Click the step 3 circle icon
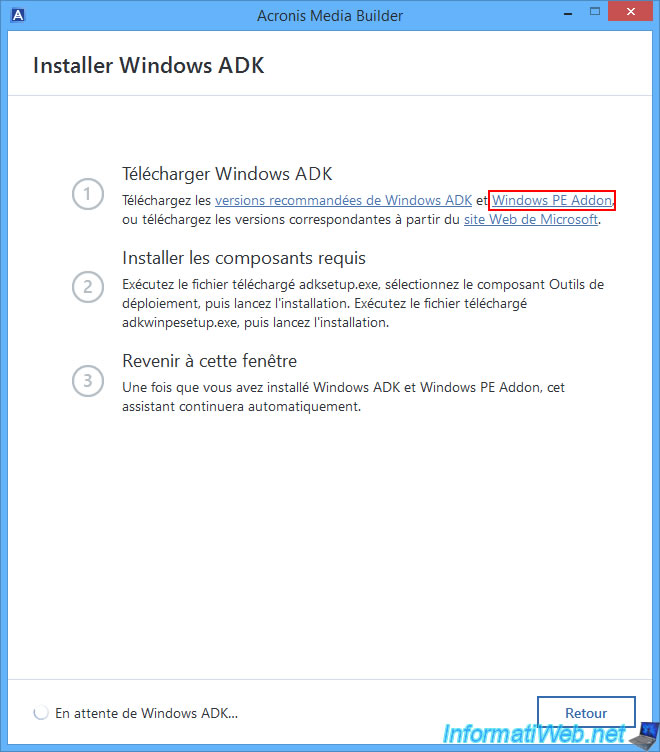The width and height of the screenshot is (660, 752). pos(88,381)
